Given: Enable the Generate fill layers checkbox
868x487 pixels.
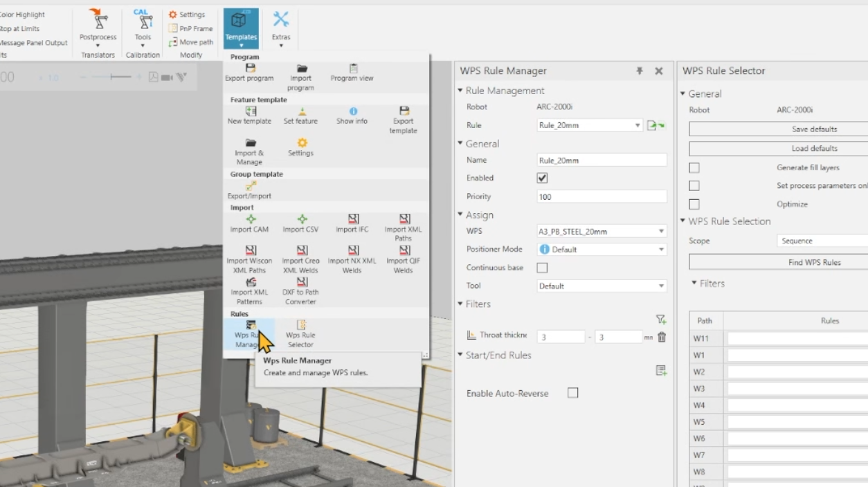Looking at the screenshot, I should (694, 167).
